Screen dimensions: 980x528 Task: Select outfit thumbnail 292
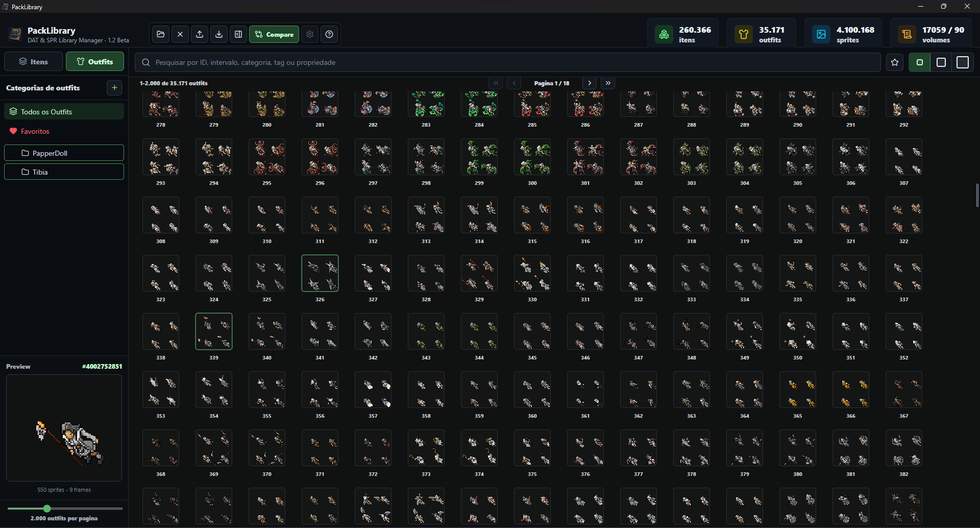coord(904,105)
